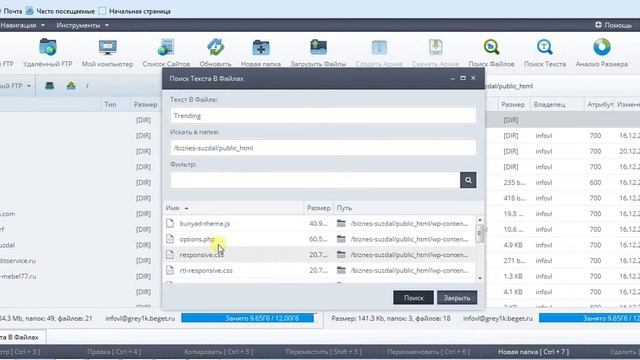
Task: Click the results list scroll down arrow
Action: (480, 278)
